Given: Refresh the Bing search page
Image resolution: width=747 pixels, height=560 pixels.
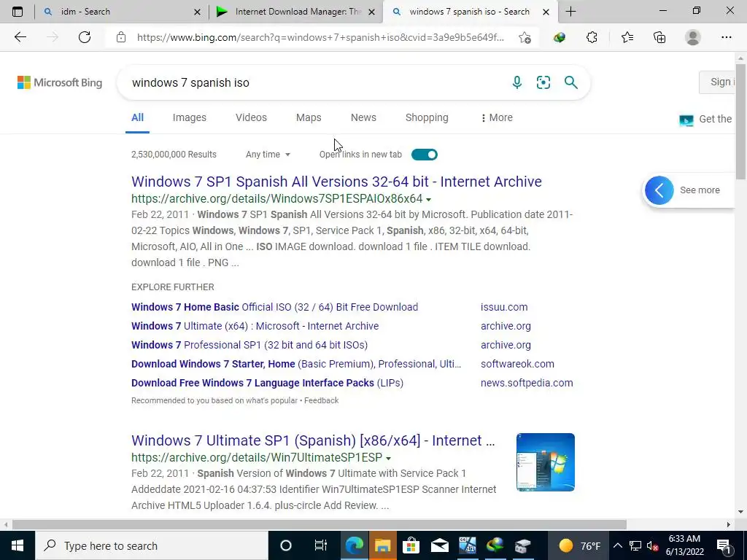Looking at the screenshot, I should point(85,37).
